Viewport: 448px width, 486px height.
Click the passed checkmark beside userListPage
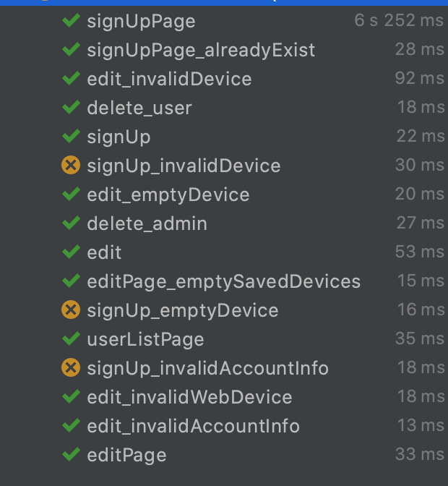point(71,339)
